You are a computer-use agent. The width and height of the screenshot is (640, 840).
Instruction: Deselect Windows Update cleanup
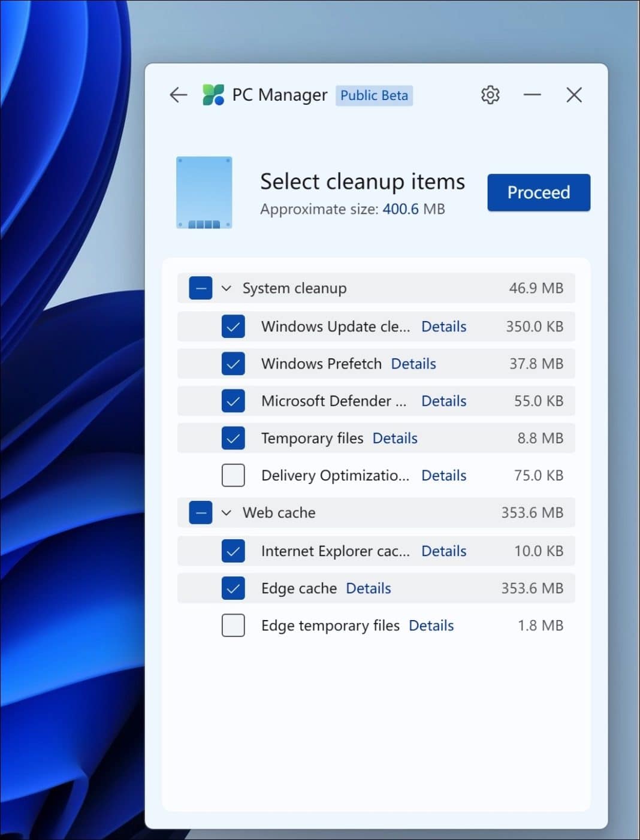tap(233, 327)
